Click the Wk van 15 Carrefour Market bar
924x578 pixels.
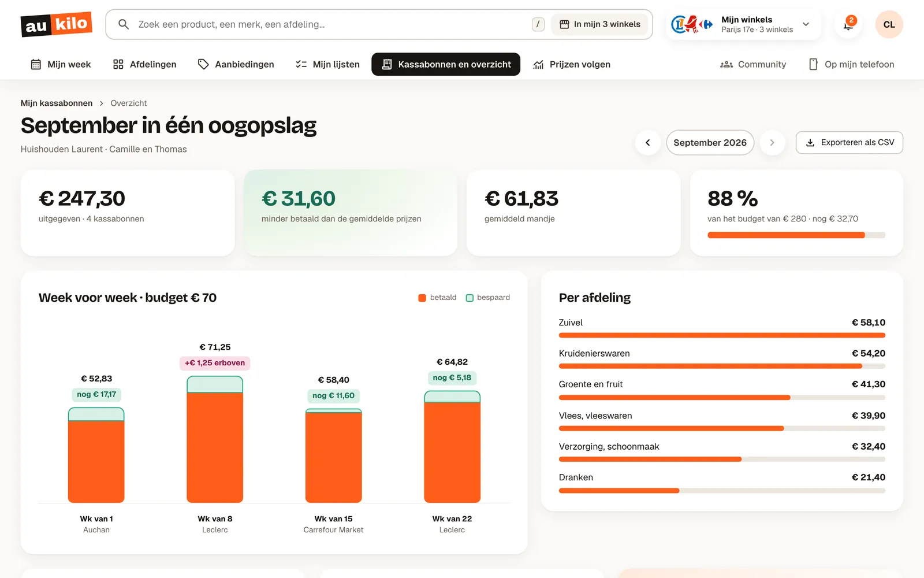334,456
